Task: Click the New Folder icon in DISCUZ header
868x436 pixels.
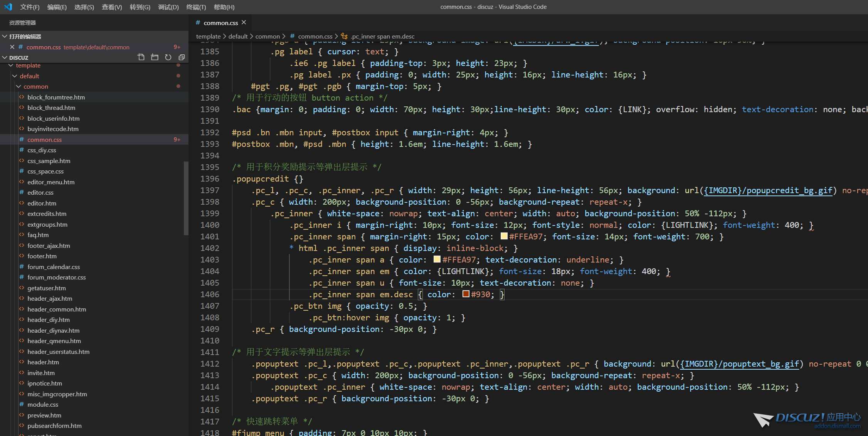Action: [x=155, y=57]
